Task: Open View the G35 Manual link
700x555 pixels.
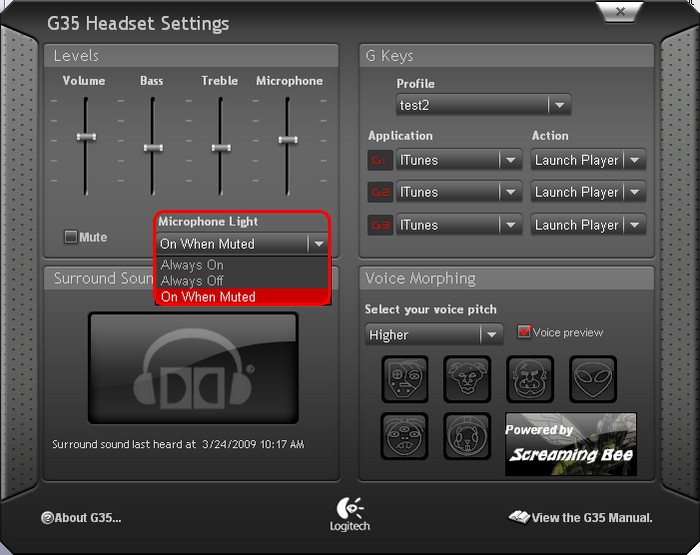Action: [x=592, y=518]
